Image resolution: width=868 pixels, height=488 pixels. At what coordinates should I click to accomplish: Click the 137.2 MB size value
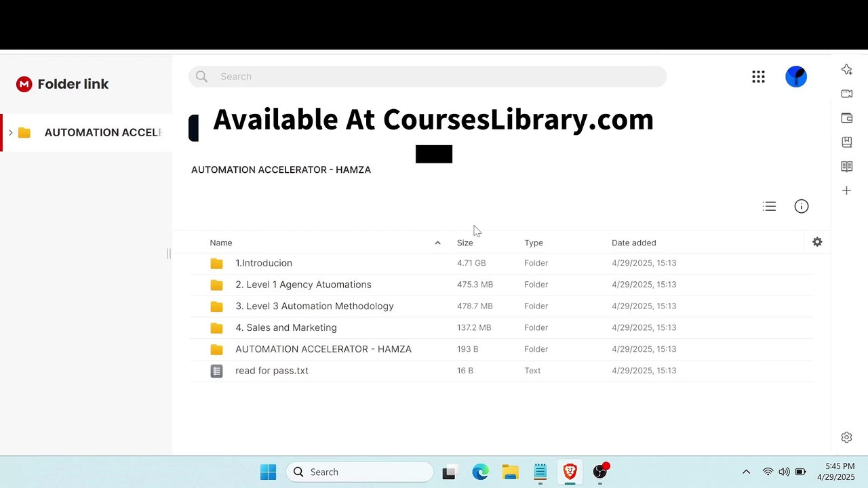click(474, 327)
